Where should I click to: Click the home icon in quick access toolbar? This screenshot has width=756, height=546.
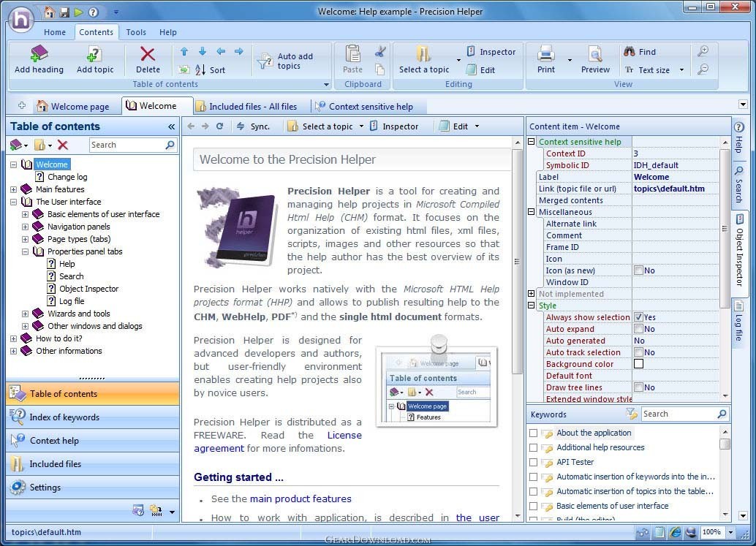49,12
